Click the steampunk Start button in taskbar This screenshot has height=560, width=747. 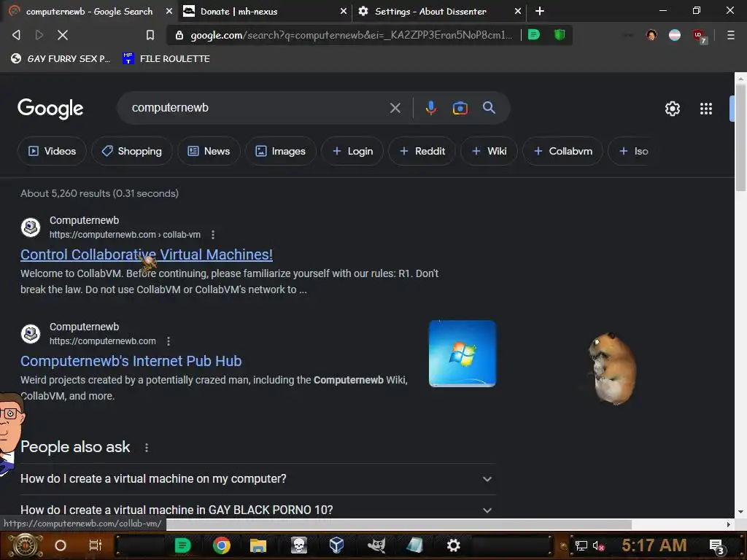(x=26, y=545)
